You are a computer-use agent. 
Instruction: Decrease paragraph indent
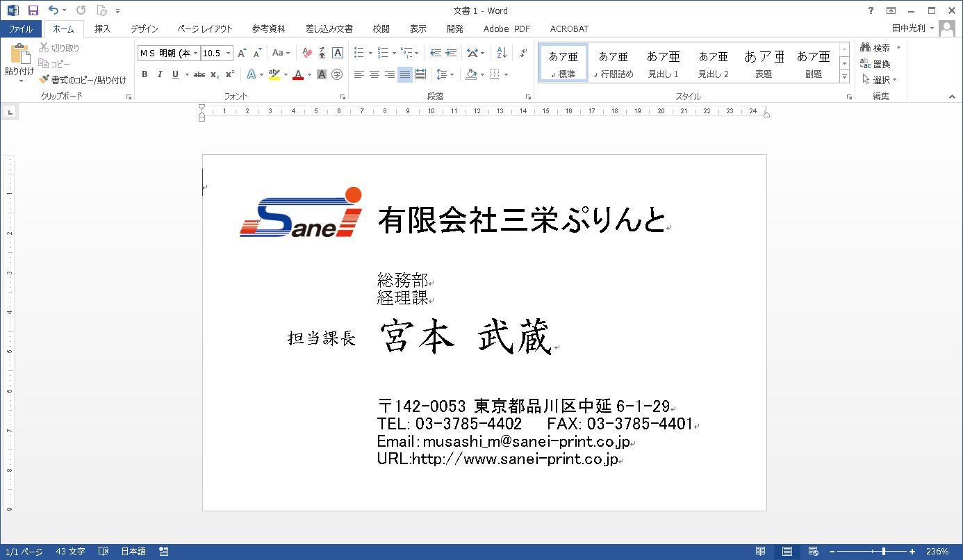436,53
